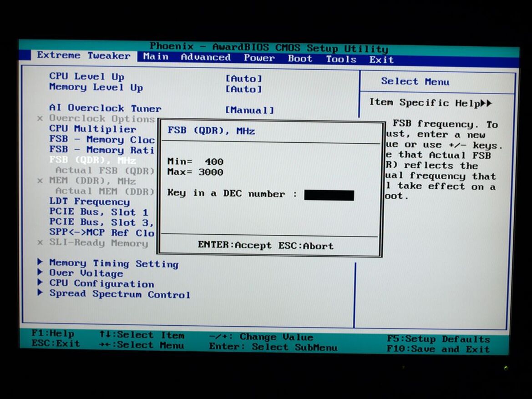This screenshot has width=532, height=399.
Task: Open the Over Voltage submenu
Action: coord(86,273)
